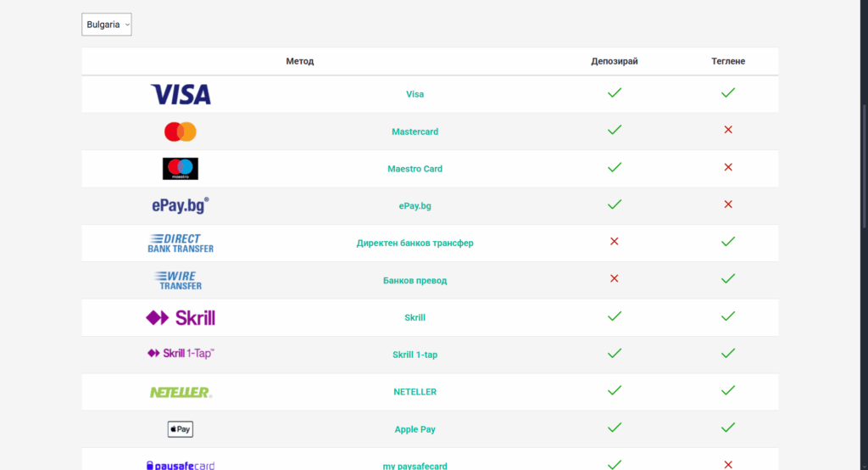Click the Direct Bank Transfer logo
868x470 pixels.
(181, 243)
